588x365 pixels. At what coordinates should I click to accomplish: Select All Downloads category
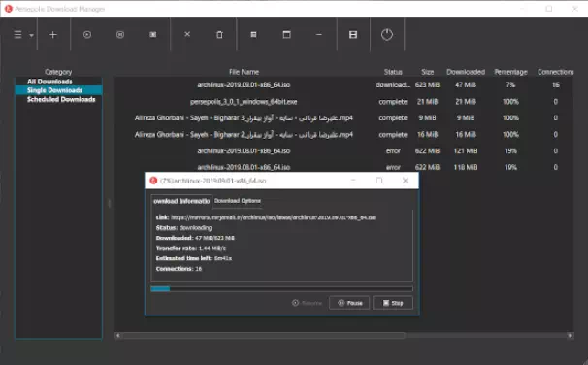49,82
